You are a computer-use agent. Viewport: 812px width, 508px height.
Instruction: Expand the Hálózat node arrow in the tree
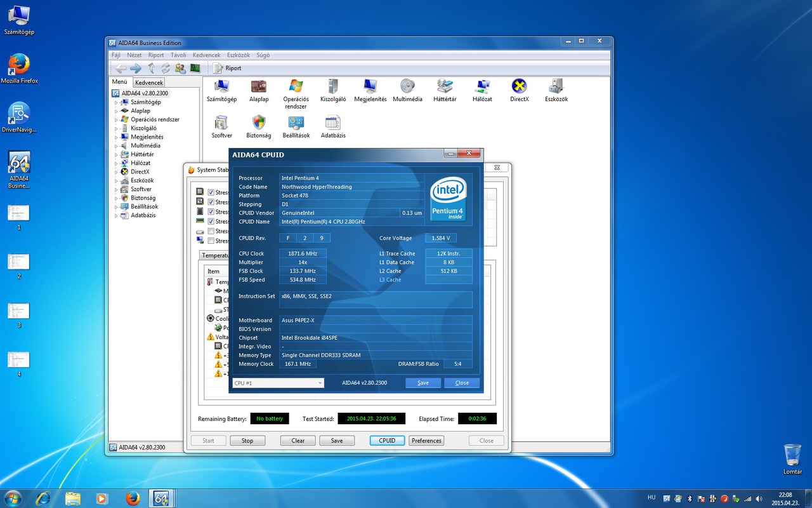click(x=116, y=163)
